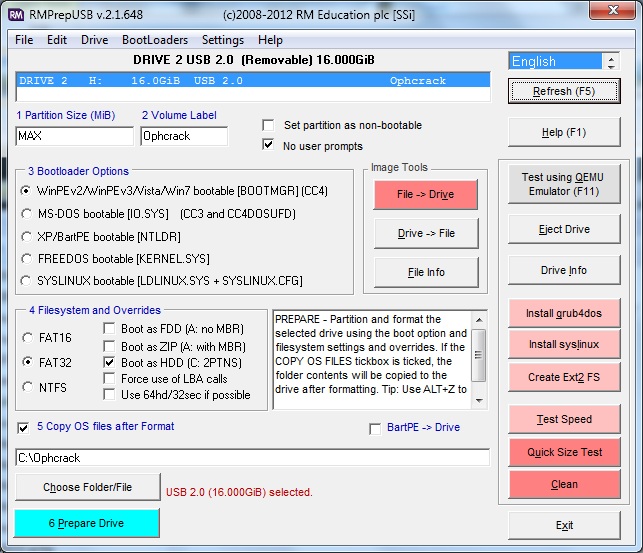Click the Install grub4dos button
Image resolution: width=643 pixels, height=553 pixels.
tap(564, 313)
